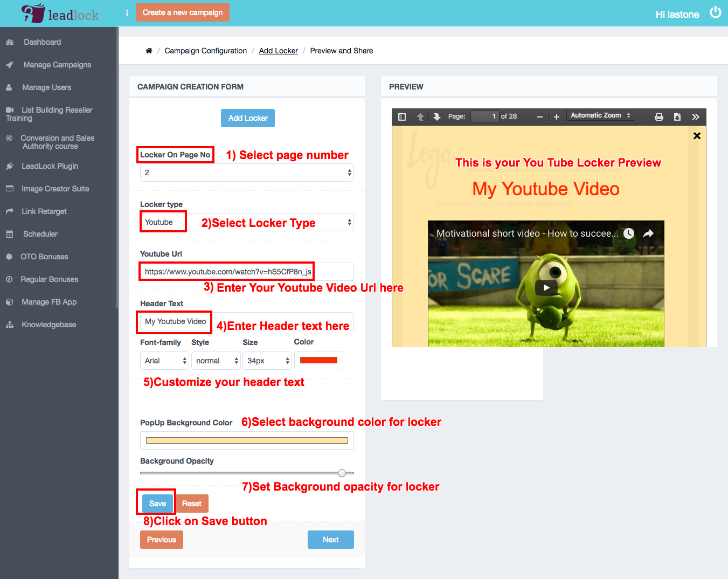Click the Image Creator Suite icon
Image resolution: width=728 pixels, height=579 pixels.
pyautogui.click(x=10, y=189)
